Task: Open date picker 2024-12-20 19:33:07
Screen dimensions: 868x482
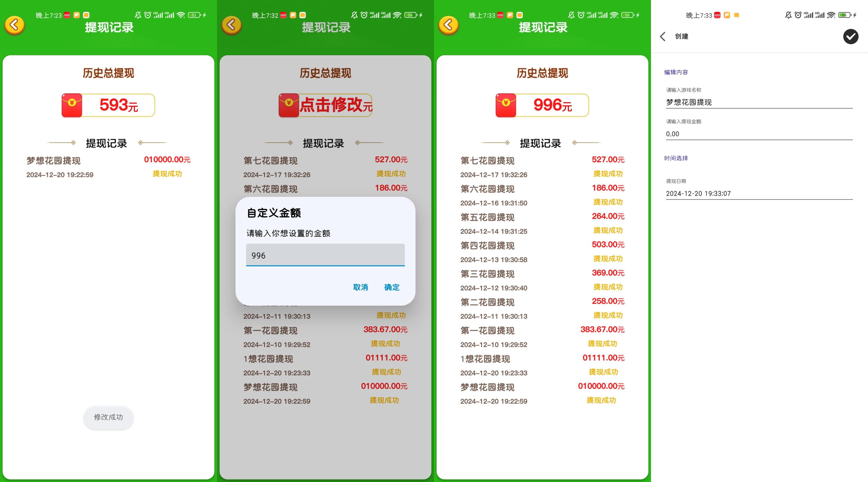Action: click(759, 194)
